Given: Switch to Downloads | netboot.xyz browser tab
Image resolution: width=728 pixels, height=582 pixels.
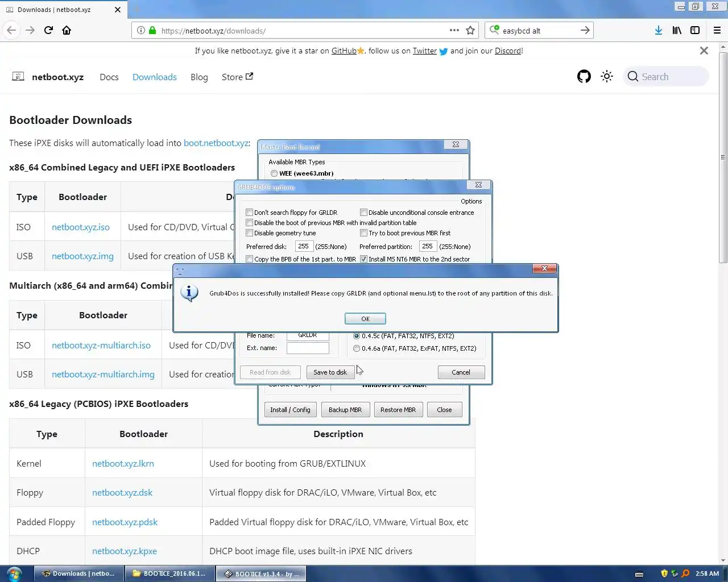Looking at the screenshot, I should click(64, 10).
